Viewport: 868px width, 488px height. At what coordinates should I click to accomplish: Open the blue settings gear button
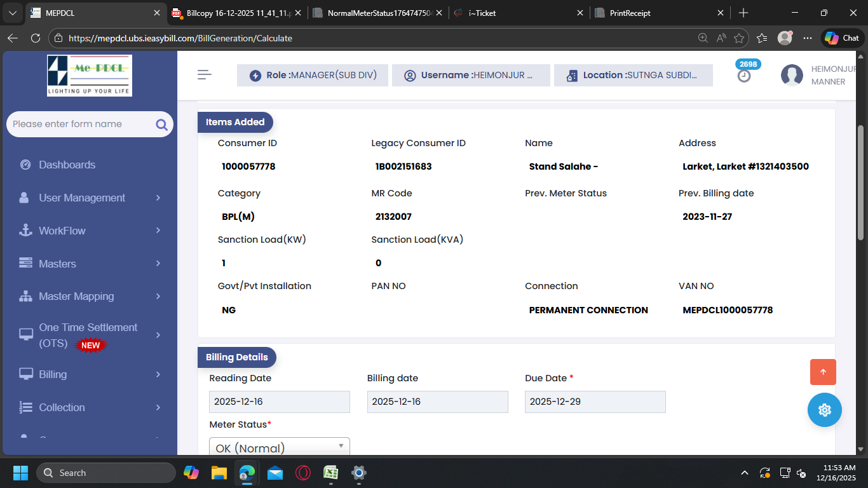825,410
